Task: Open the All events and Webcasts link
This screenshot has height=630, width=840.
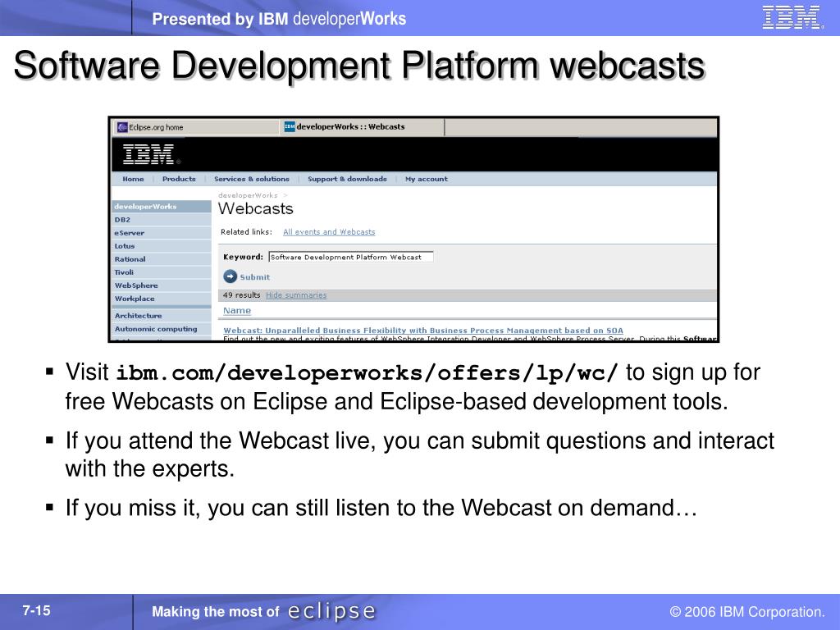Action: 329,232
